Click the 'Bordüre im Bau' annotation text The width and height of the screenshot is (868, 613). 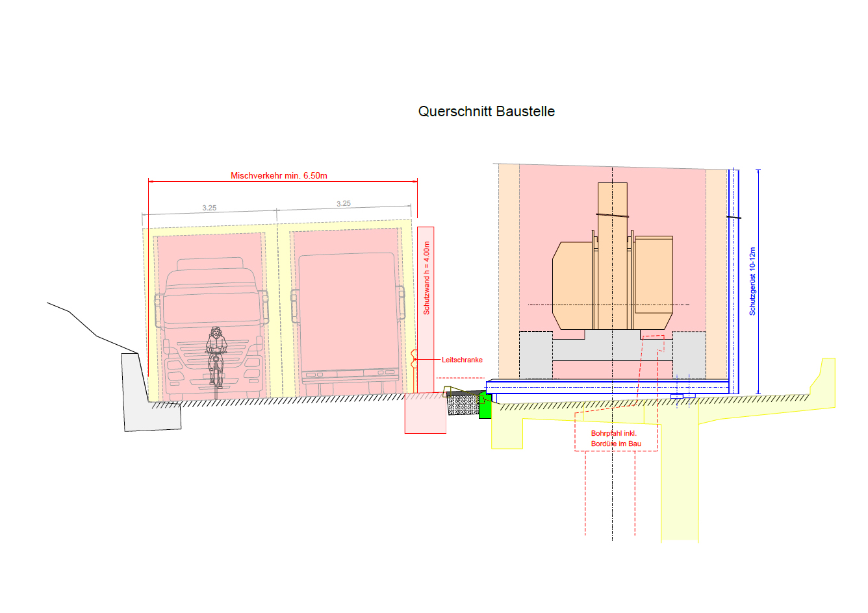(x=616, y=444)
